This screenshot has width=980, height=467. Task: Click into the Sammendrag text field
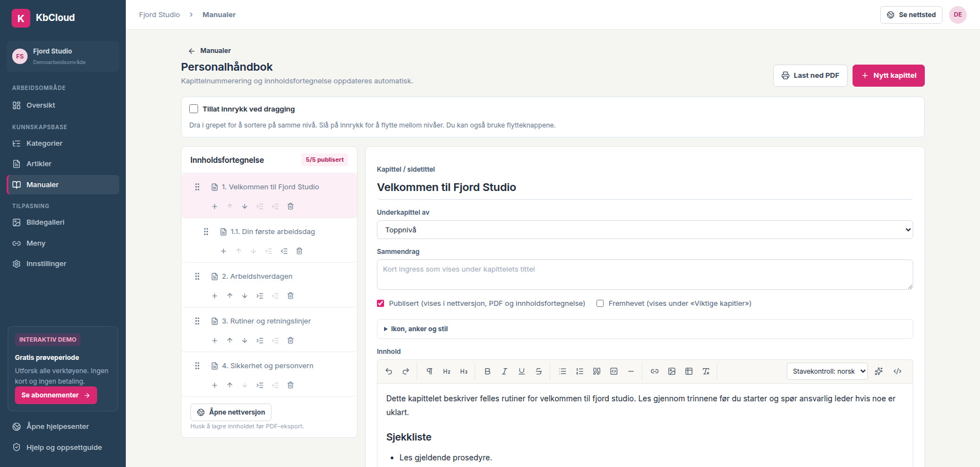coord(645,274)
